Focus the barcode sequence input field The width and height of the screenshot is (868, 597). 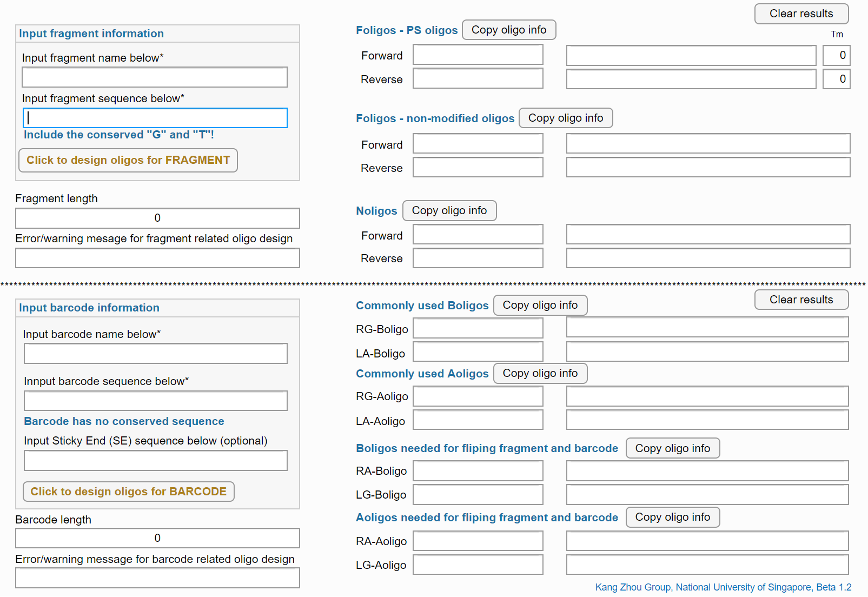(x=156, y=401)
